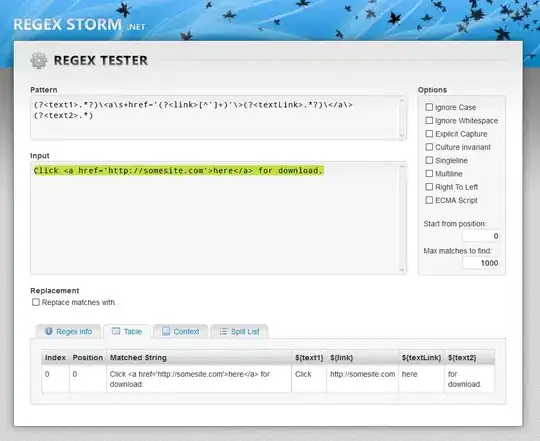
Task: Click the highlighted match in Input
Action: tap(178, 170)
